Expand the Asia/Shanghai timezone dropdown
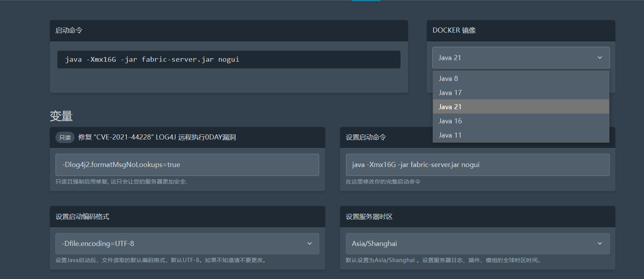The height and width of the screenshot is (279, 644). point(471,244)
